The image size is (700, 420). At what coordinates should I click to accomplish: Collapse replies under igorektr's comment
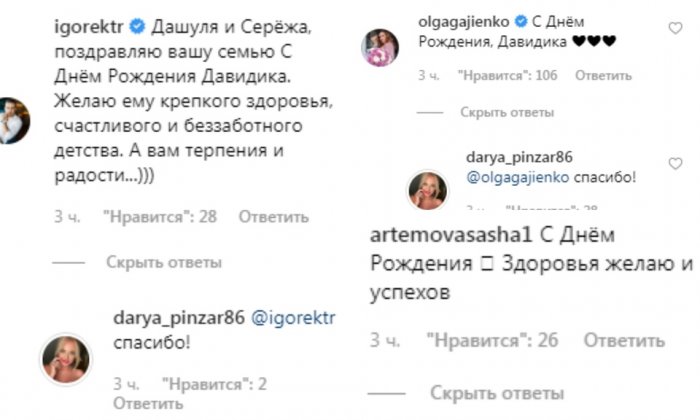click(x=163, y=262)
